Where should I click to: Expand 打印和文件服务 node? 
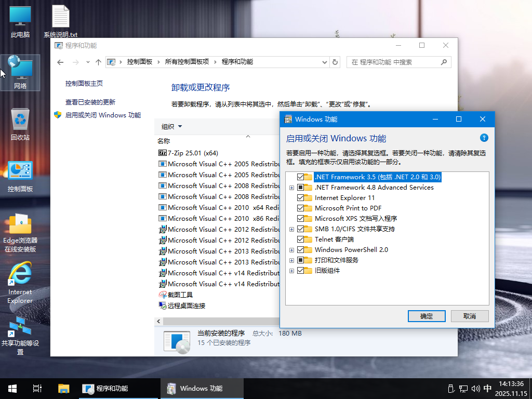coord(291,261)
